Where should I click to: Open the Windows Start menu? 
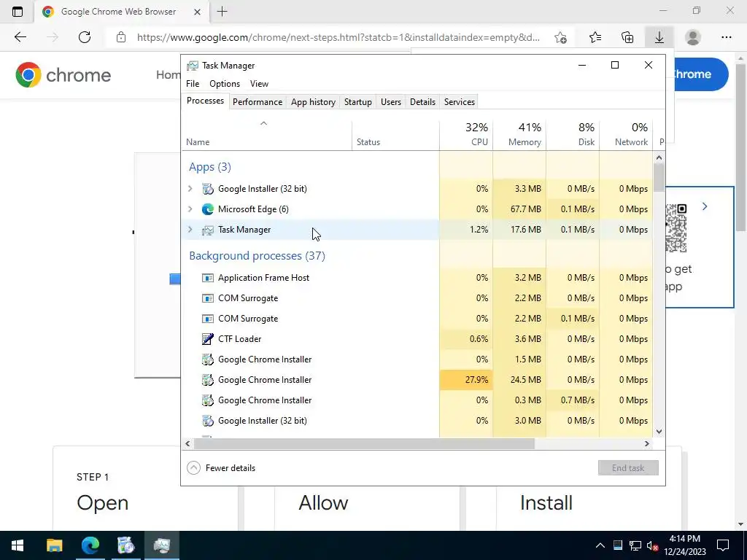pos(18,545)
